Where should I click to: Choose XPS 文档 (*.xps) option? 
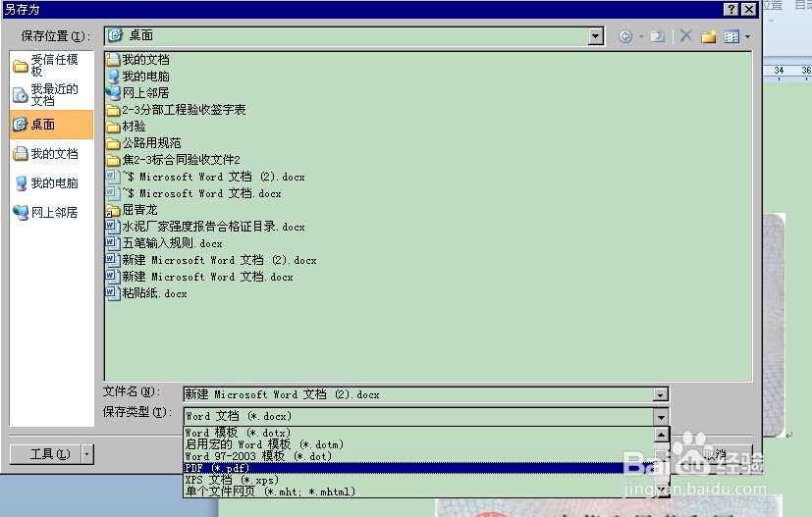coord(418,481)
